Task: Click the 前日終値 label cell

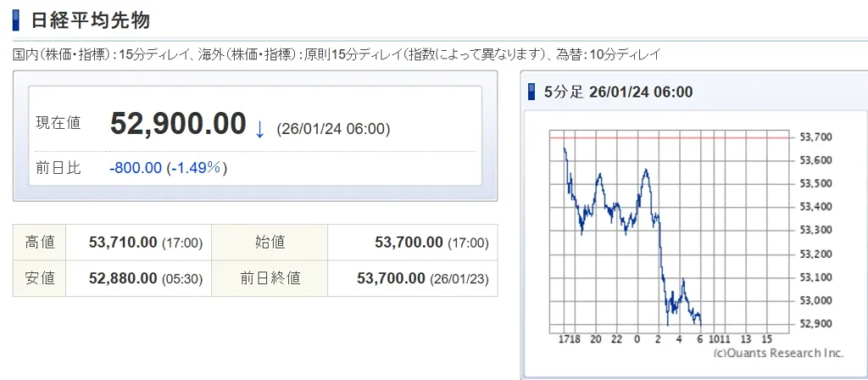Action: (x=269, y=277)
